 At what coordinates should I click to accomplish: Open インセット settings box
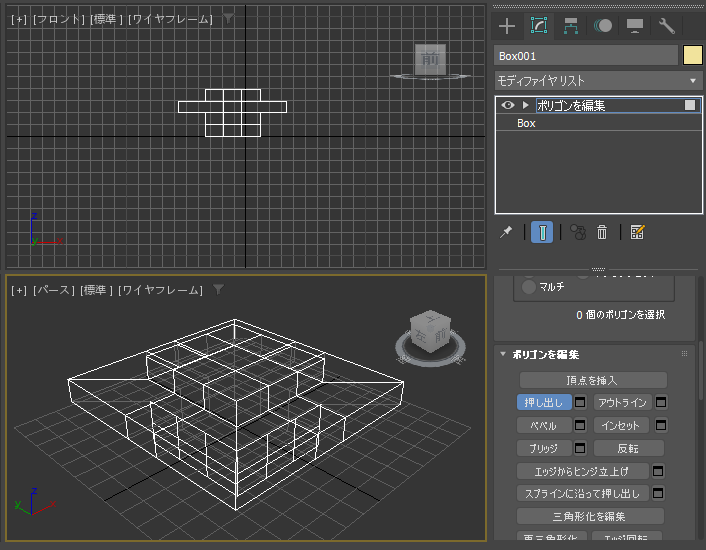click(661, 425)
